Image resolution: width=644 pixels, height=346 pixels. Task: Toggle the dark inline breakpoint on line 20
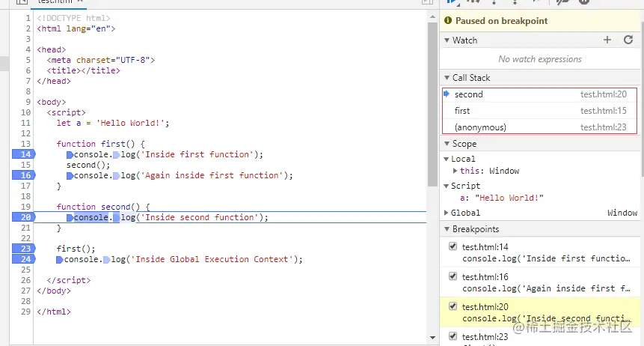coord(70,218)
